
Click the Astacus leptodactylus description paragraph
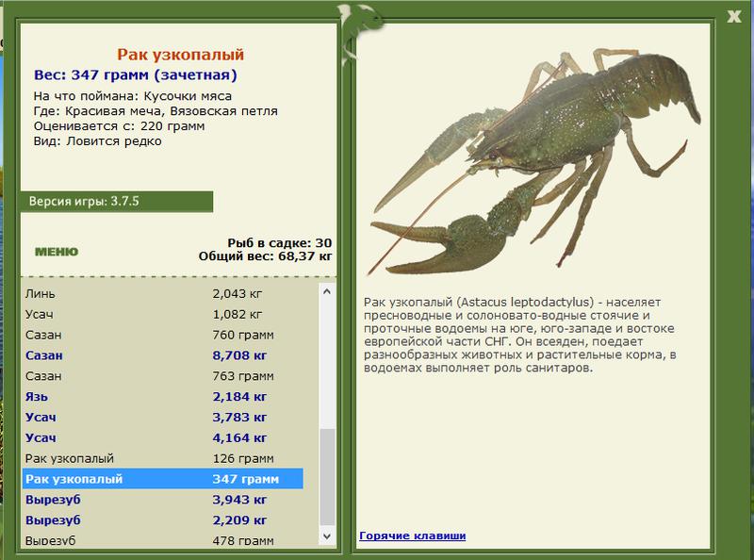coord(520,335)
